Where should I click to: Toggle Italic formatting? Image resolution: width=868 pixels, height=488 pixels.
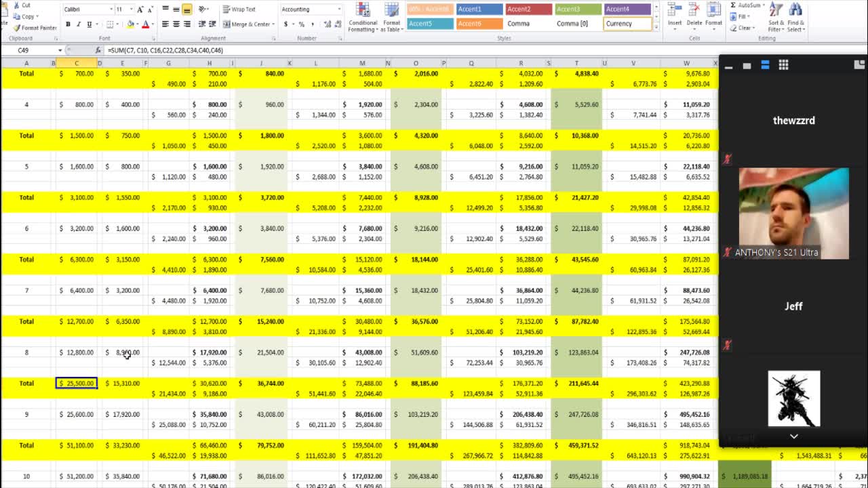pyautogui.click(x=78, y=24)
